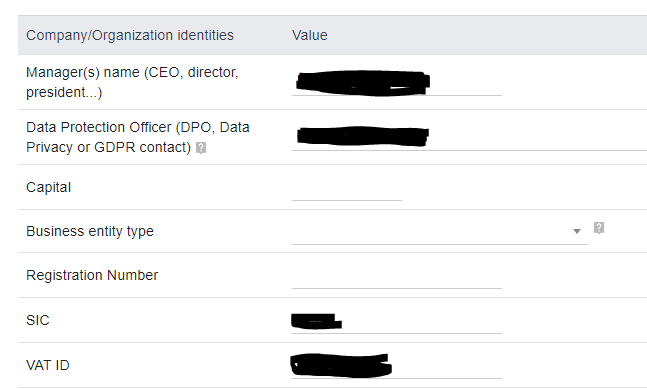Focus the VAT ID input field
The image size is (647, 389).
(397, 367)
